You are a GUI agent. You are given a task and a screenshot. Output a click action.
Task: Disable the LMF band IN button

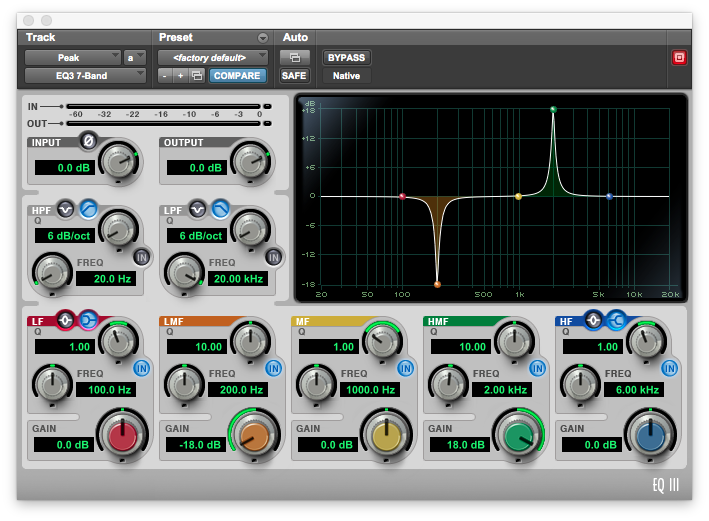coord(274,368)
